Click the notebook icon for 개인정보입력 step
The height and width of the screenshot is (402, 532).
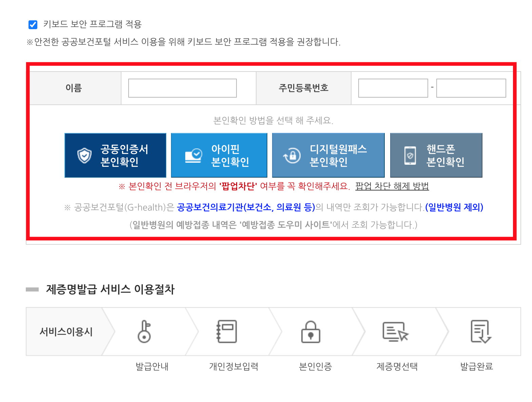tap(227, 331)
